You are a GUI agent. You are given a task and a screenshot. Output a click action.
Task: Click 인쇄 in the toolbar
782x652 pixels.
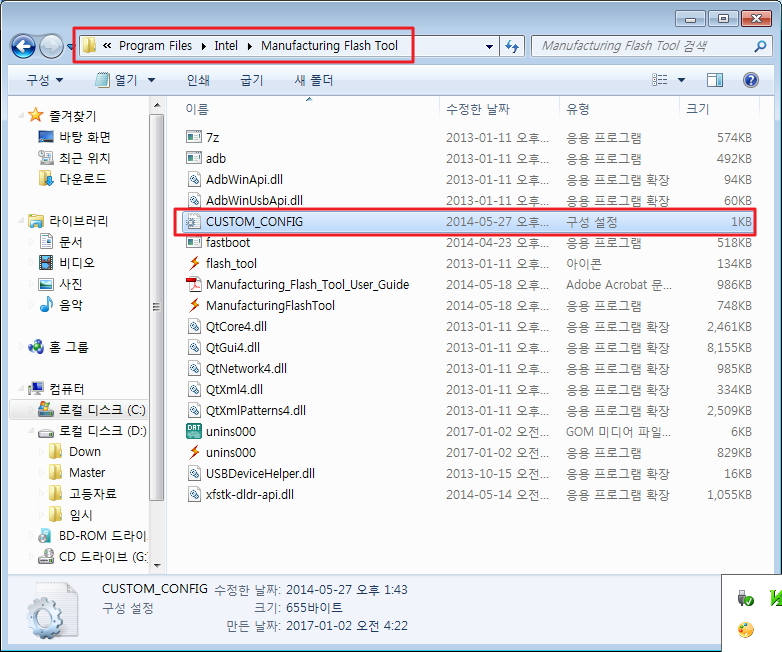click(x=198, y=80)
